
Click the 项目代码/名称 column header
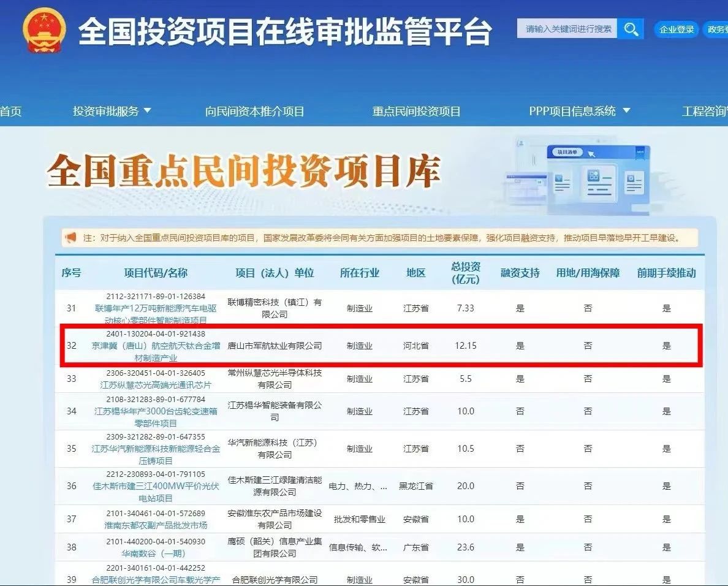[x=156, y=273]
